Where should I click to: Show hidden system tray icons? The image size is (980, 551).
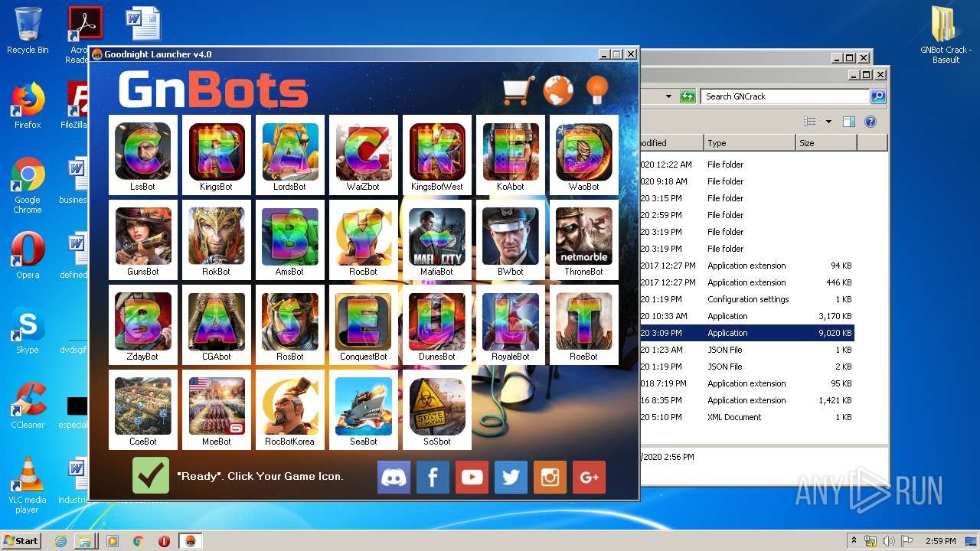[854, 540]
